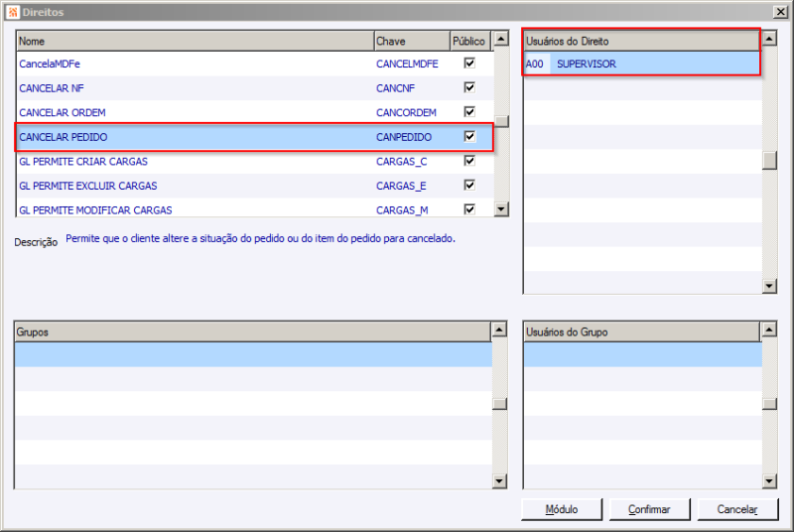Click the Módulo button
The height and width of the screenshot is (532, 794).
562,509
